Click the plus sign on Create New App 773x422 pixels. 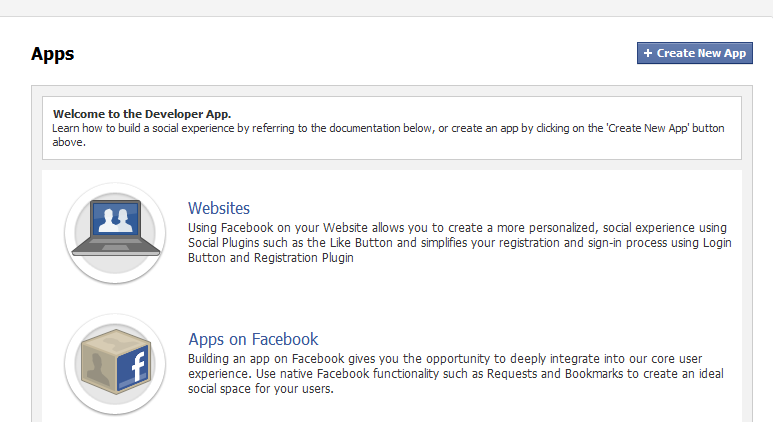[648, 53]
